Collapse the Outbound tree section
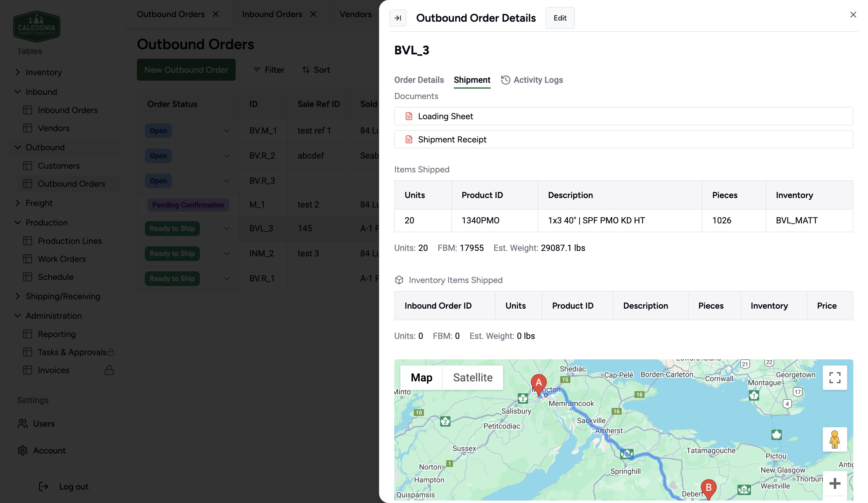Screen dimensions: 868x503 pyautogui.click(x=17, y=147)
